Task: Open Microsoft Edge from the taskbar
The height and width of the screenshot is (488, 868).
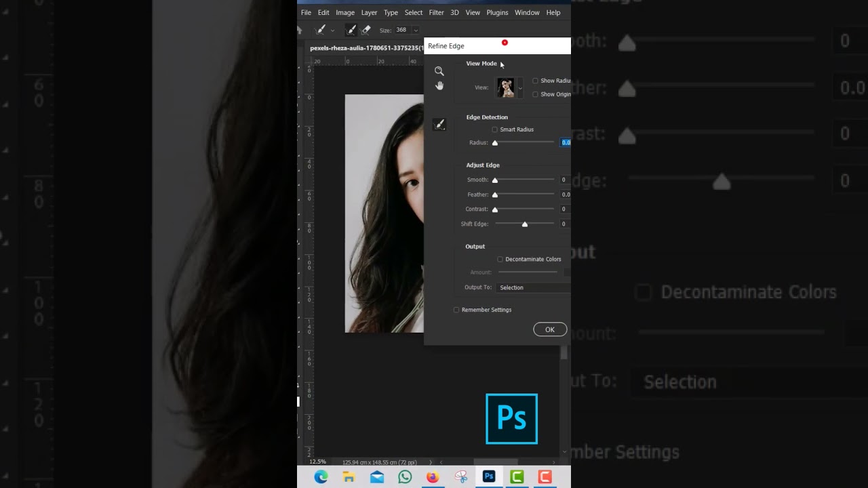Action: click(x=321, y=477)
